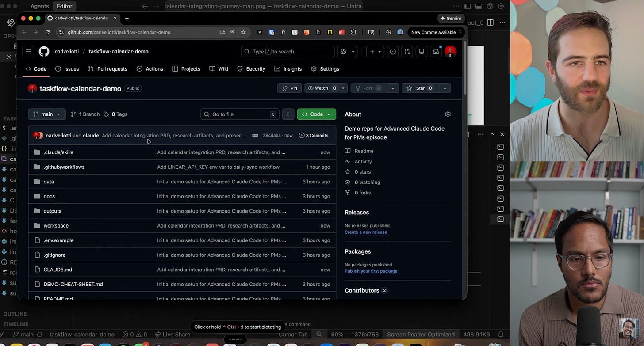This screenshot has height=346, width=644.
Task: Open the docs folder
Action: click(49, 196)
